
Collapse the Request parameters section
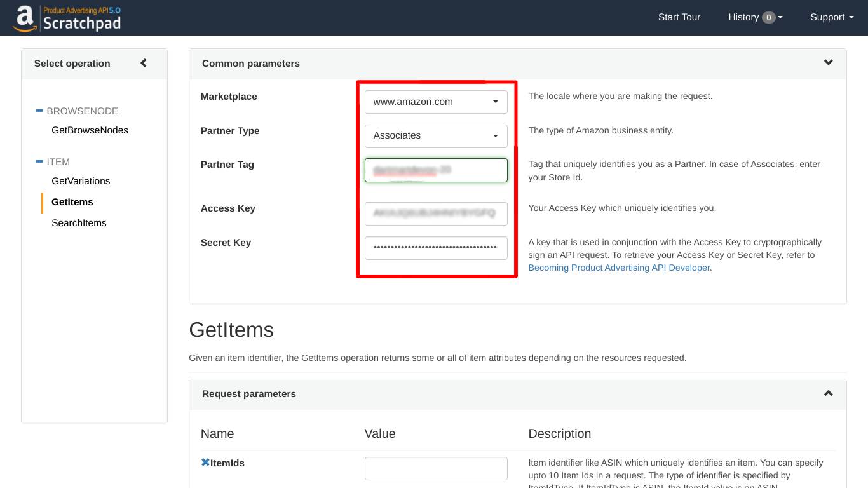(828, 393)
